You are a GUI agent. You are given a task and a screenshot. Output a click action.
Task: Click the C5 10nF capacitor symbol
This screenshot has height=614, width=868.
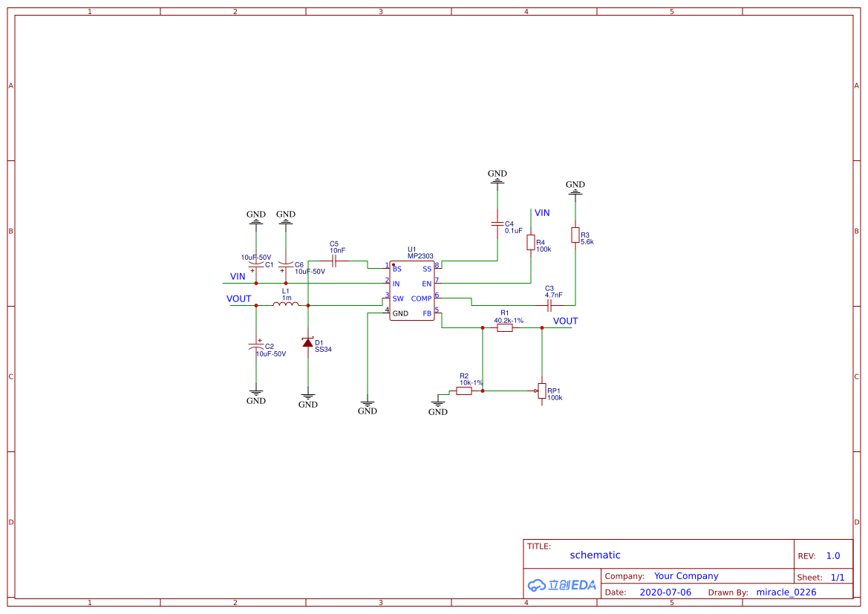pos(334,261)
